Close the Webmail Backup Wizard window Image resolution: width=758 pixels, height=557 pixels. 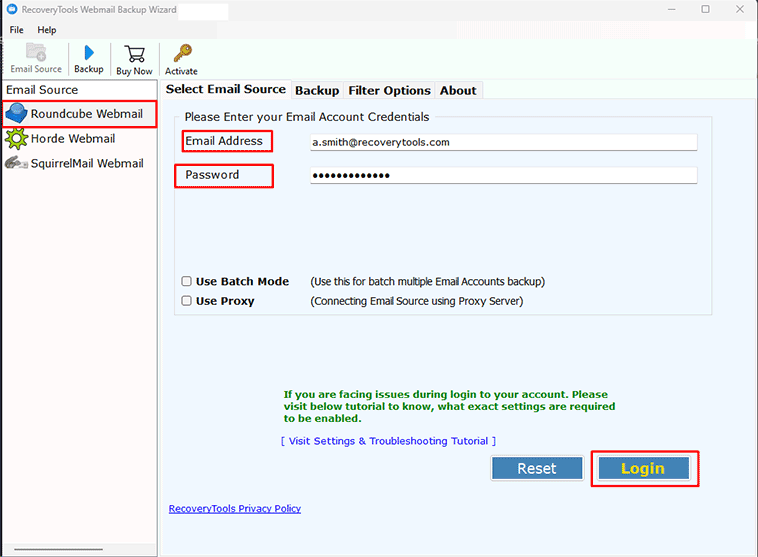tap(740, 9)
